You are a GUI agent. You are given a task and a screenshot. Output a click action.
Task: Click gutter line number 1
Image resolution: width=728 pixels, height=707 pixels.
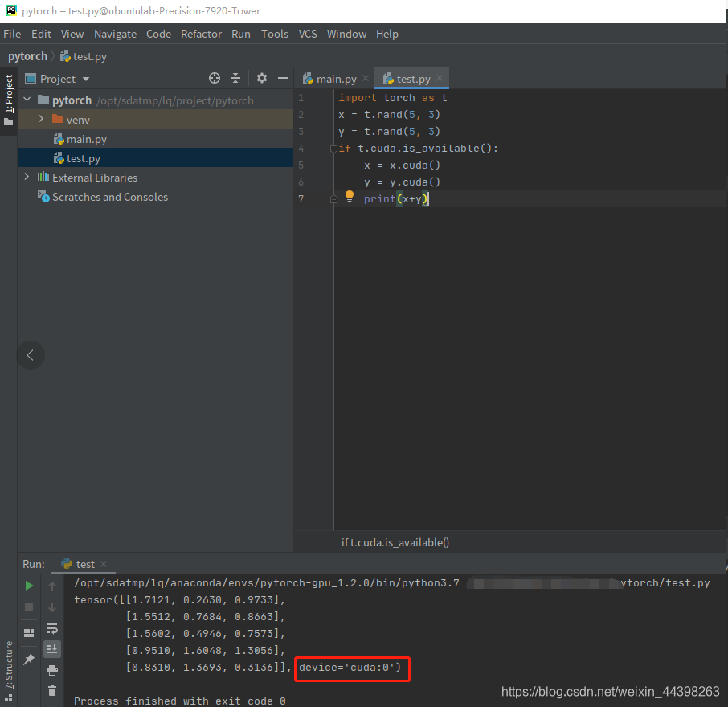pyautogui.click(x=301, y=98)
